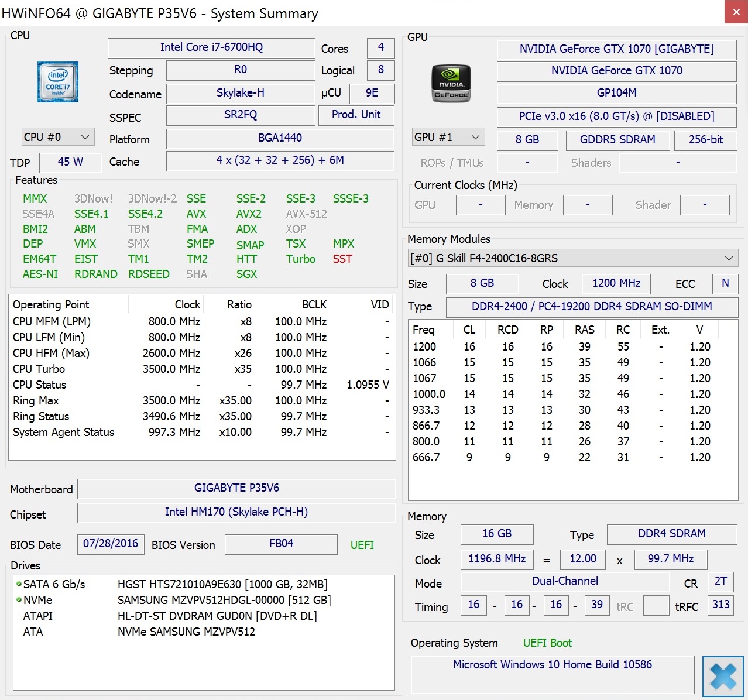Click the green UEFI Boot label
The image size is (748, 700).
point(547,643)
